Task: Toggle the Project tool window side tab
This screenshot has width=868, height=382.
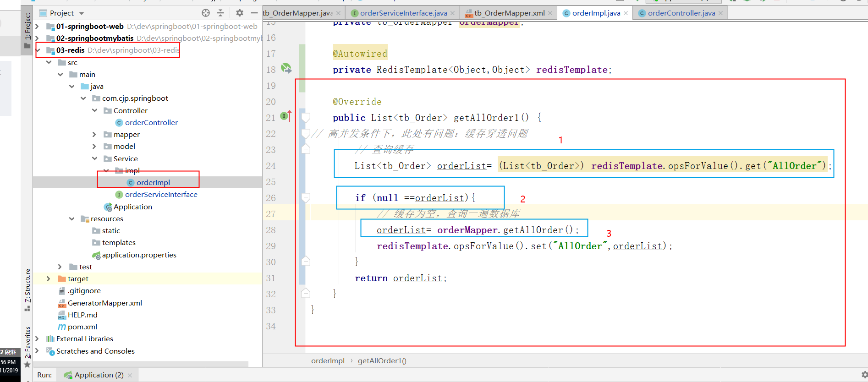Action: (27, 30)
